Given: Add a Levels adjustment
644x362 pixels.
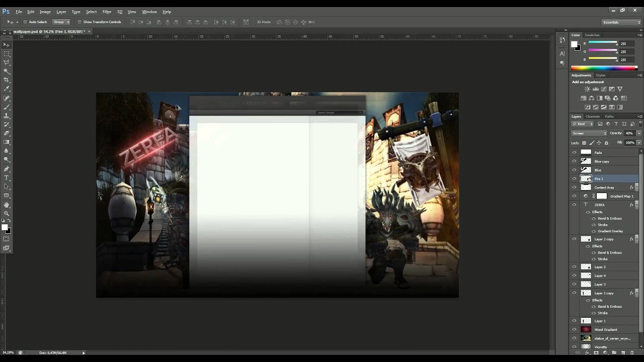Looking at the screenshot, I should tap(596, 89).
